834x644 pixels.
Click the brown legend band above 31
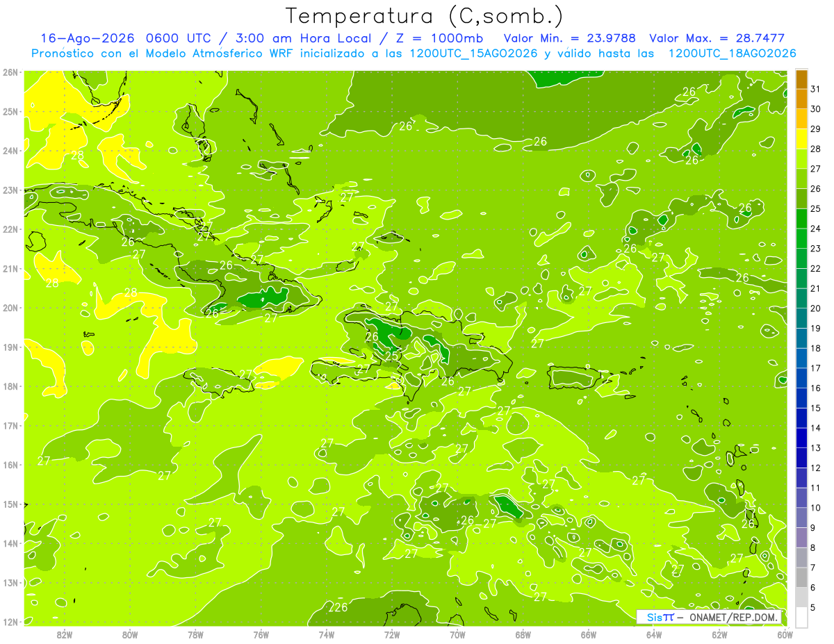801,79
